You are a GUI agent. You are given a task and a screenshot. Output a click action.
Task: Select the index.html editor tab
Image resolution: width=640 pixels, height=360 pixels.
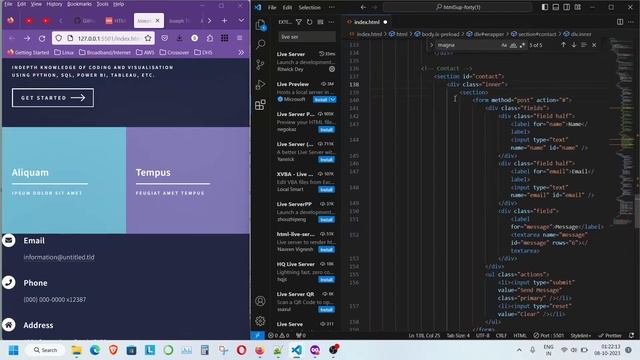[366, 22]
